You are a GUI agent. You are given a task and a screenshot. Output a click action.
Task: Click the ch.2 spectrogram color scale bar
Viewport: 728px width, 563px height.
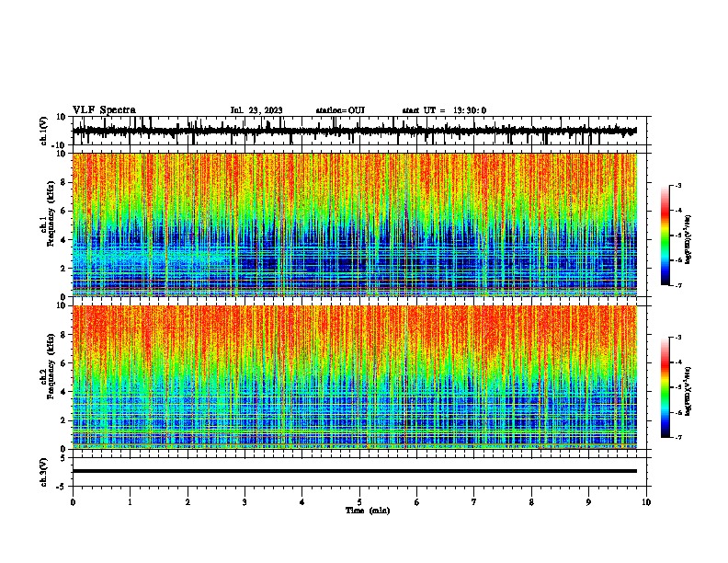pyautogui.click(x=665, y=387)
